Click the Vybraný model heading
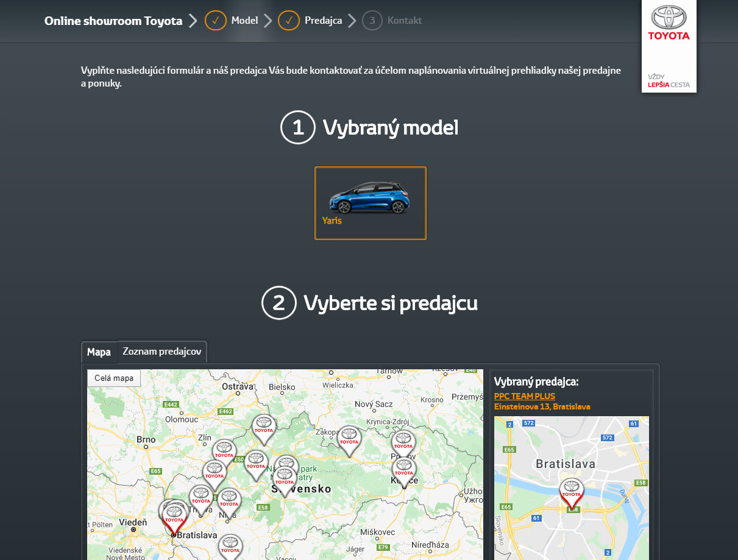The width and height of the screenshot is (738, 560). [391, 128]
